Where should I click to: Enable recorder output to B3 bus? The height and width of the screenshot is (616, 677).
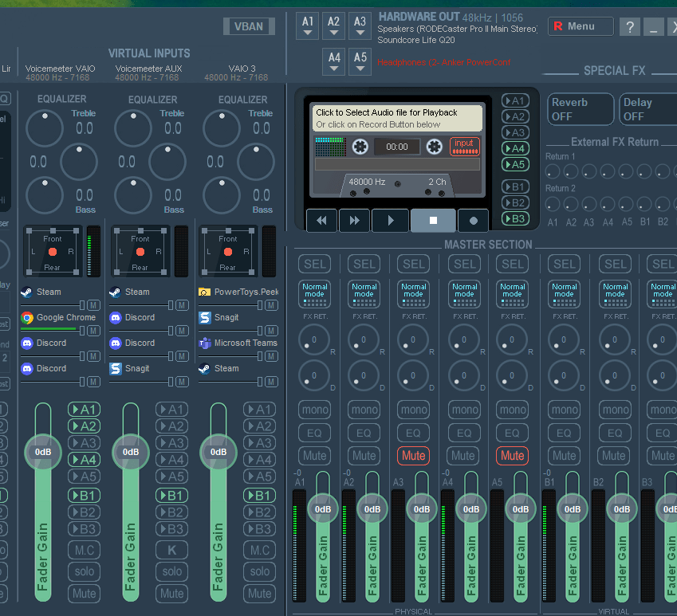[x=515, y=218]
